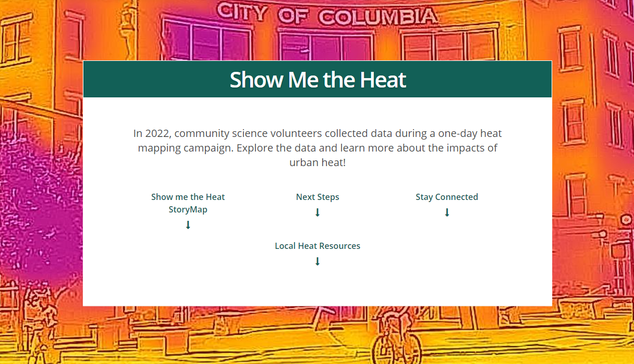Click blank white card area below Local Heat Resources
This screenshot has height=364, width=634.
pos(318,286)
